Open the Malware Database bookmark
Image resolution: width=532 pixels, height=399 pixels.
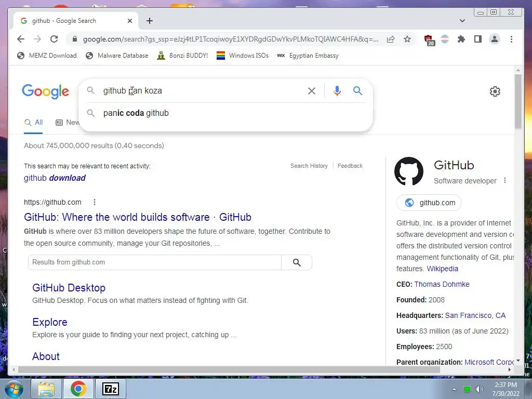click(x=117, y=55)
